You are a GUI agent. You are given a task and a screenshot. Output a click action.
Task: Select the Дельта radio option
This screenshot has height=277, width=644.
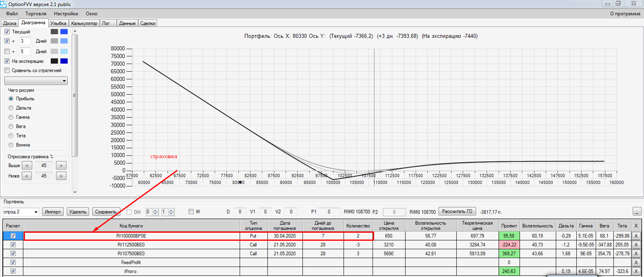(11, 108)
